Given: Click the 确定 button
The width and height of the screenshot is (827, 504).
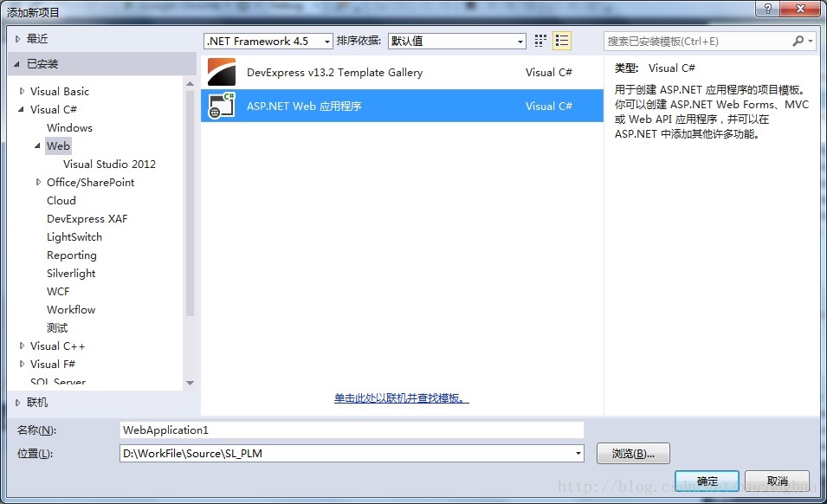Looking at the screenshot, I should [707, 481].
